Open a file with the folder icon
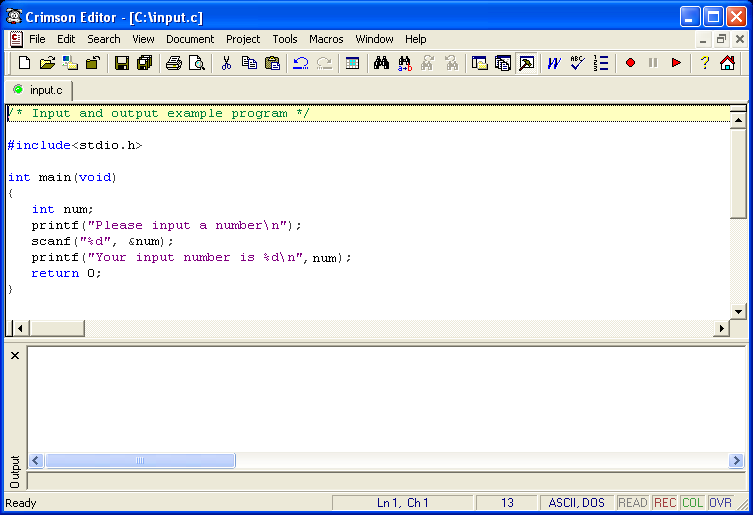 pyautogui.click(x=47, y=63)
